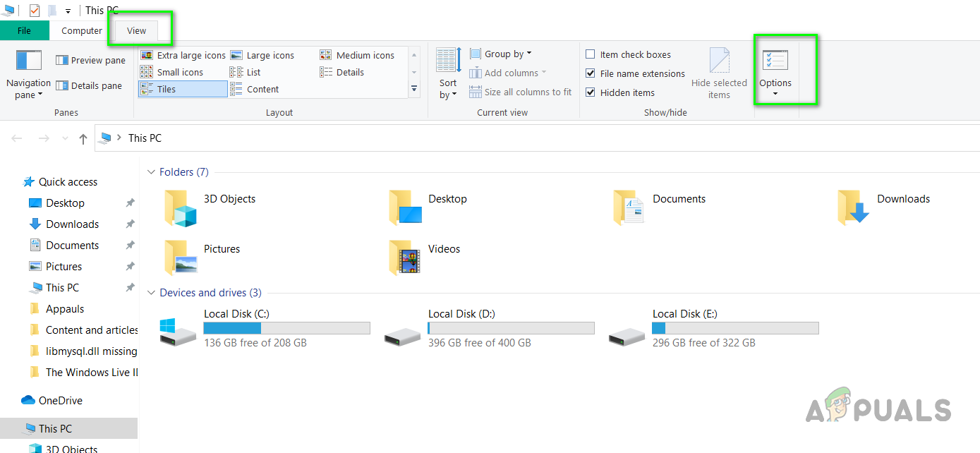Go up one folder level
This screenshot has width=980, height=453.
83,139
